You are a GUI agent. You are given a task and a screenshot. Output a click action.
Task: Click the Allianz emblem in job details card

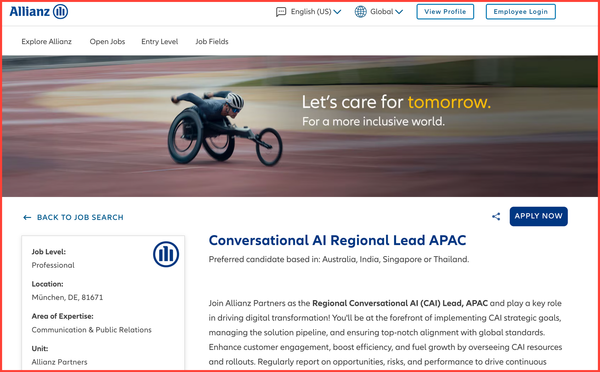[x=166, y=254]
